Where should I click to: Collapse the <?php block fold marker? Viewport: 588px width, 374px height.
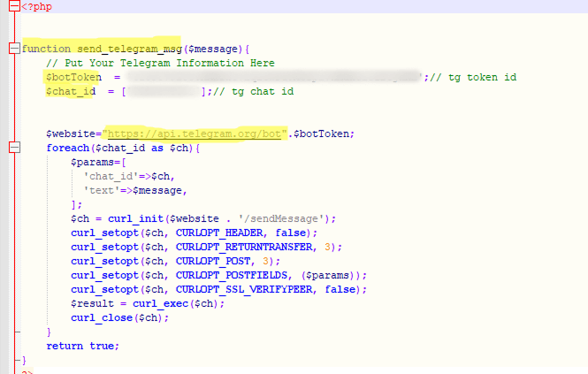(14, 6)
